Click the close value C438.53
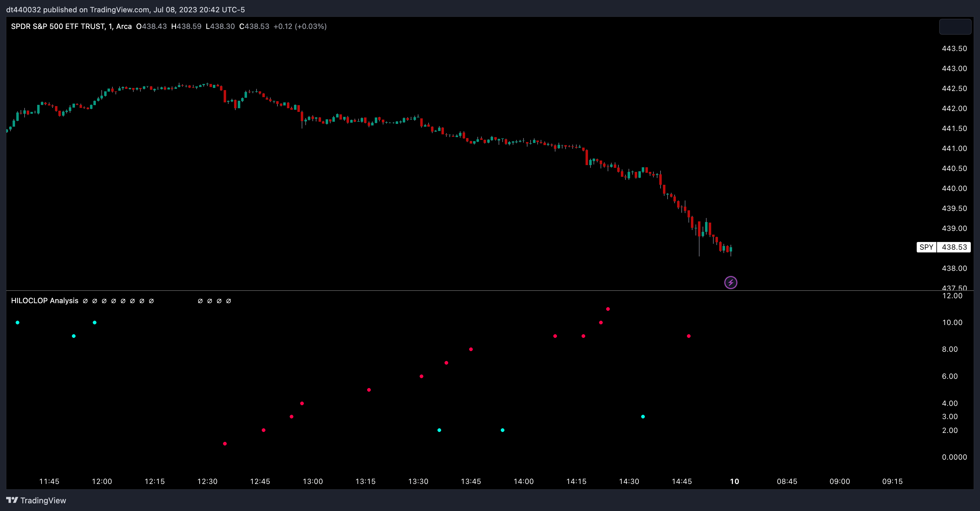 [x=254, y=26]
